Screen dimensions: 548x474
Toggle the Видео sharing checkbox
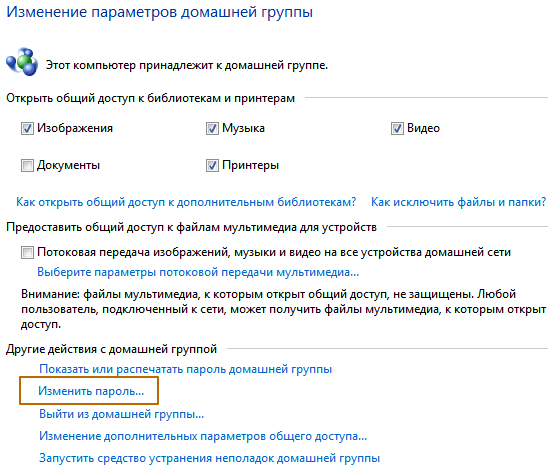click(397, 128)
